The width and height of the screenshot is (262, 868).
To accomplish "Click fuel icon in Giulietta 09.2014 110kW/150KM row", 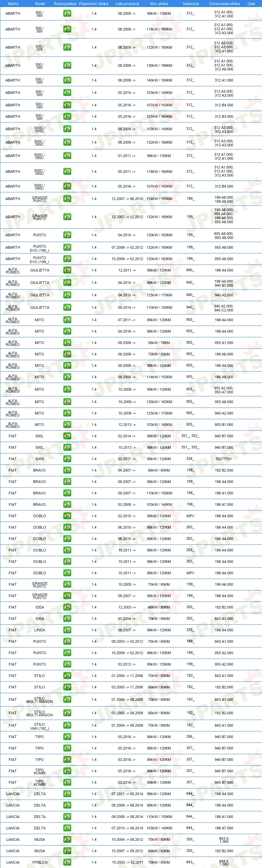I will pyautogui.click(x=67, y=308).
